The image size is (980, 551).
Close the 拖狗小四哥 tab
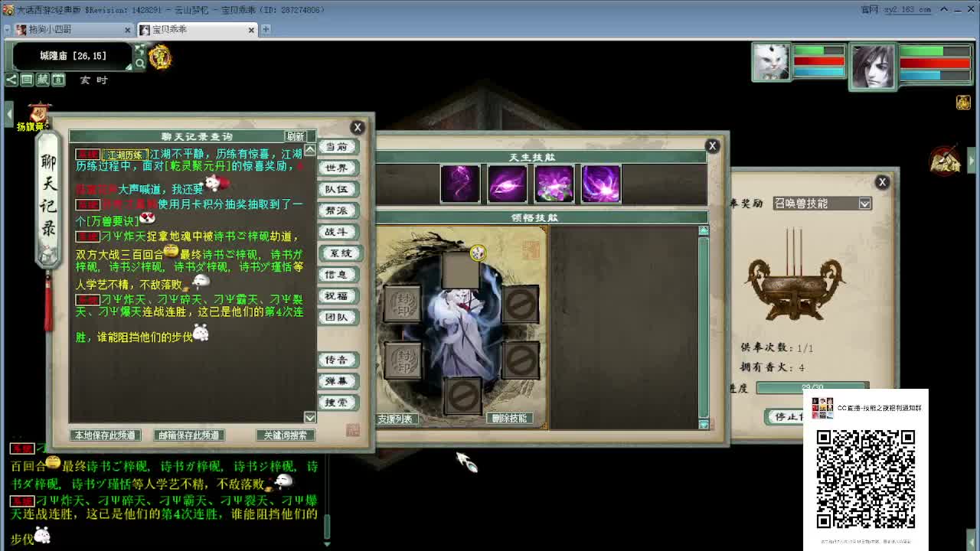pyautogui.click(x=127, y=30)
